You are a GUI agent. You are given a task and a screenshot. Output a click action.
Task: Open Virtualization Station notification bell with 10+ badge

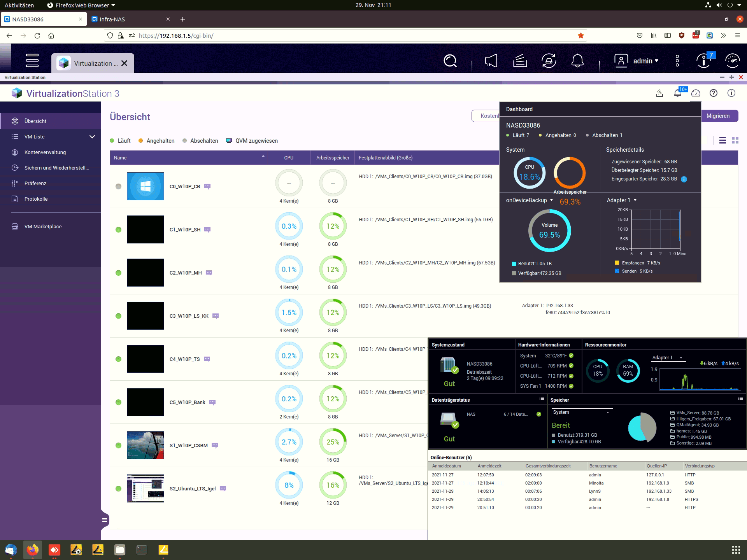tap(678, 93)
